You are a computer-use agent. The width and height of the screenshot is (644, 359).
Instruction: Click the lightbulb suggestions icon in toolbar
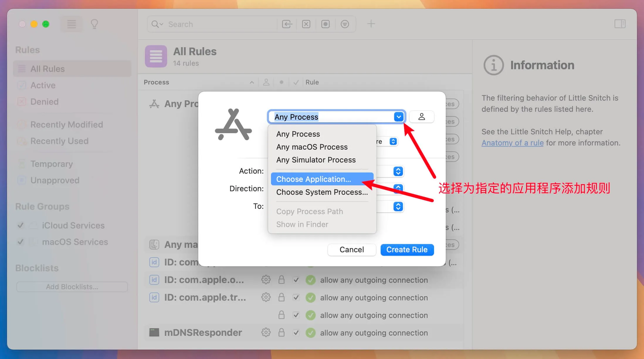pos(94,24)
